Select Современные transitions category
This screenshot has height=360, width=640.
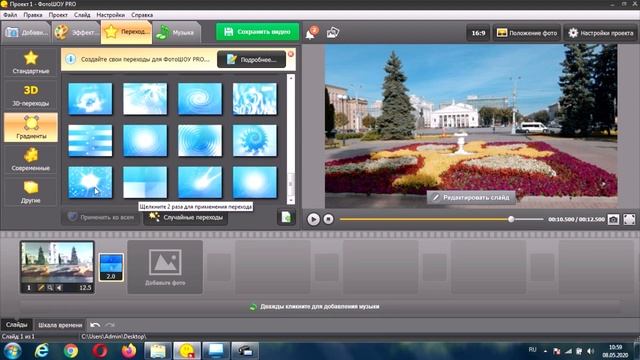(31, 159)
